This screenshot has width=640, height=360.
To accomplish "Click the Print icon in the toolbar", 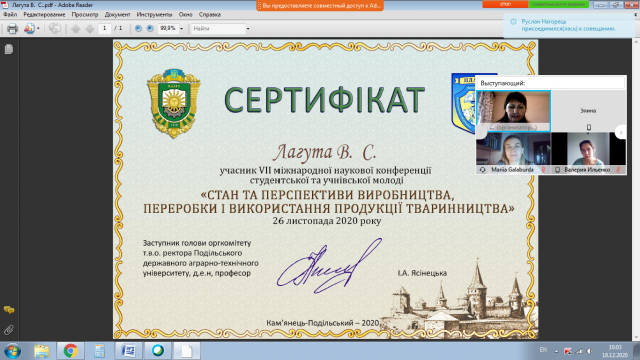I will (12, 29).
